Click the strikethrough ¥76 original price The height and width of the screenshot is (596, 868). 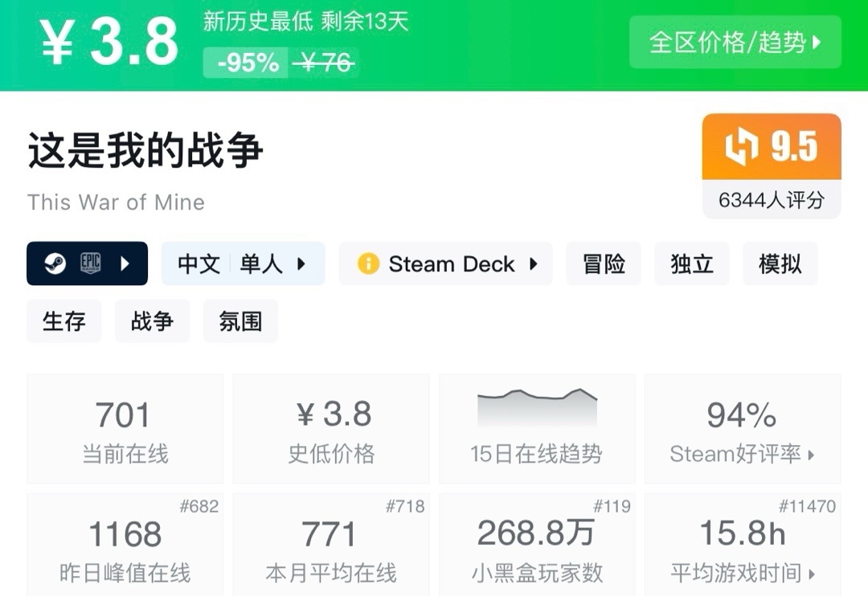click(x=325, y=62)
